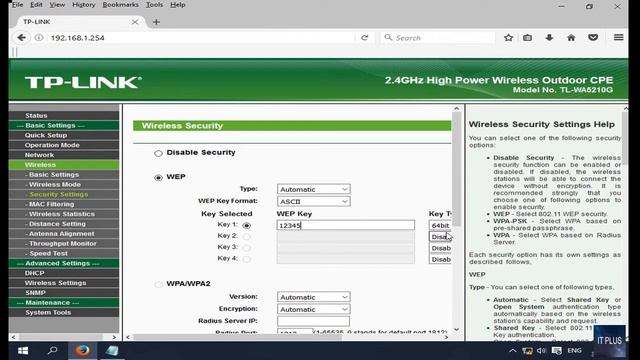Open the WEP Type dropdown
This screenshot has height=360, width=640.
[x=313, y=189]
